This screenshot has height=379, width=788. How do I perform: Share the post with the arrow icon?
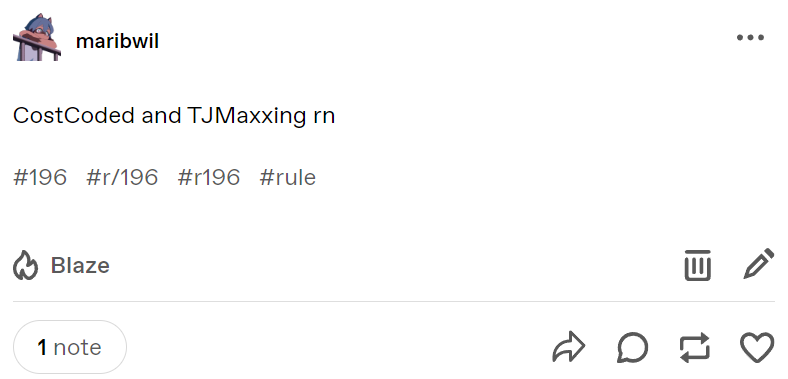(569, 346)
